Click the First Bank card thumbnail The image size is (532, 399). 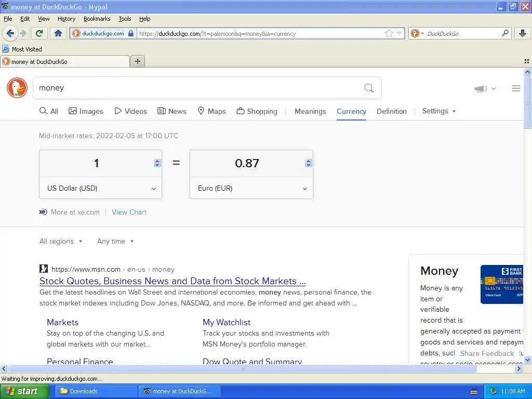click(501, 284)
